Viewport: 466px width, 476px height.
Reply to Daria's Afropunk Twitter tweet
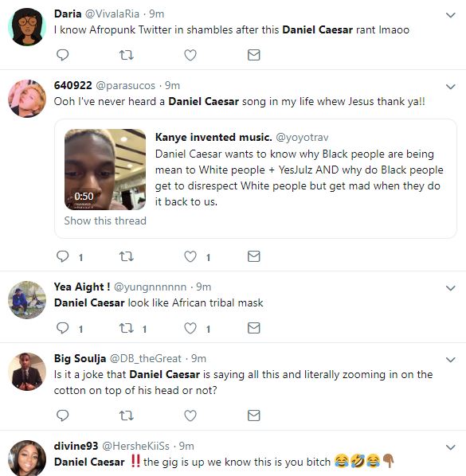63,55
